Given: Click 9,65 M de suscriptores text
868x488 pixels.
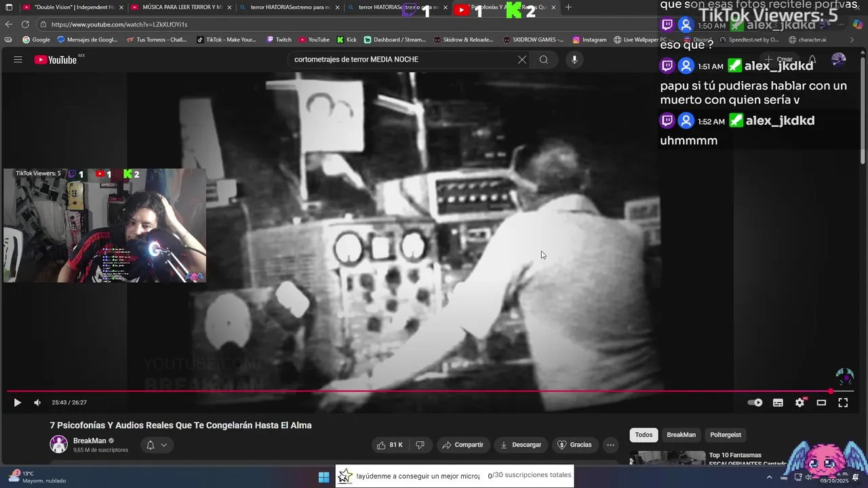Looking at the screenshot, I should [100, 450].
